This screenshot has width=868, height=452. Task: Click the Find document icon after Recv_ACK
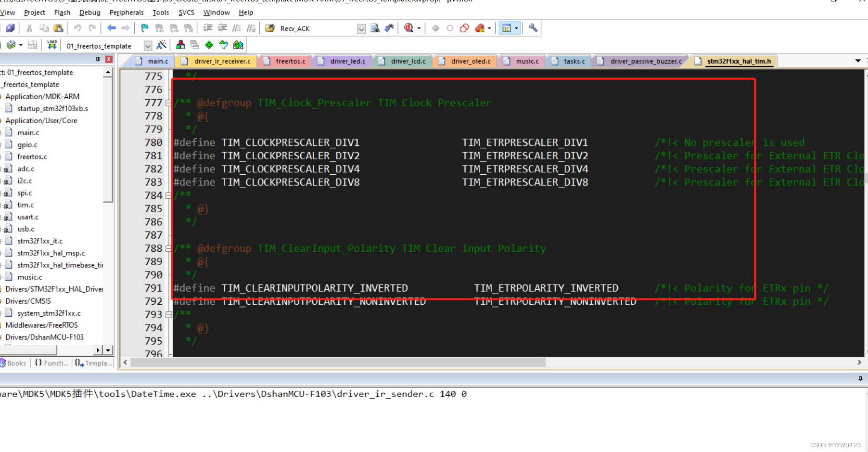tap(375, 28)
